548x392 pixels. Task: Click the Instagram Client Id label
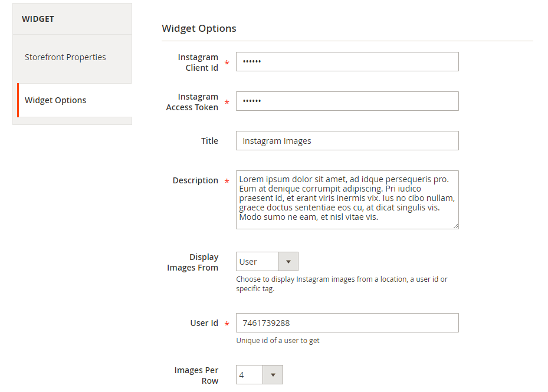click(x=198, y=62)
